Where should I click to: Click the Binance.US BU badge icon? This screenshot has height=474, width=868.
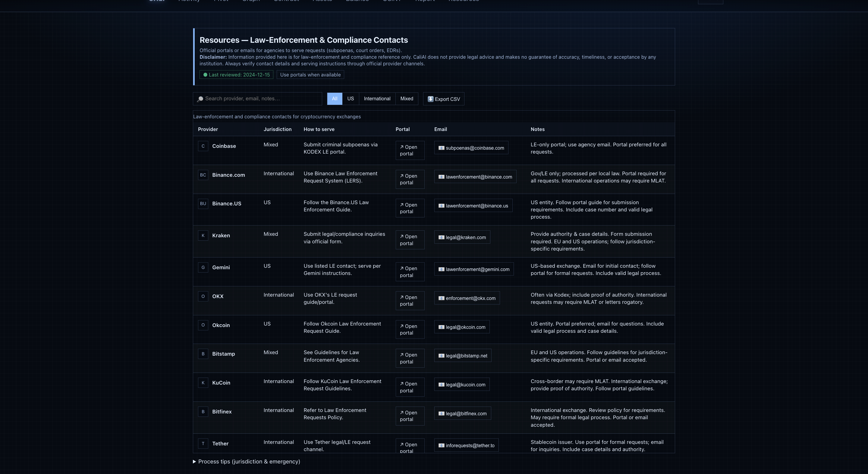tap(203, 204)
